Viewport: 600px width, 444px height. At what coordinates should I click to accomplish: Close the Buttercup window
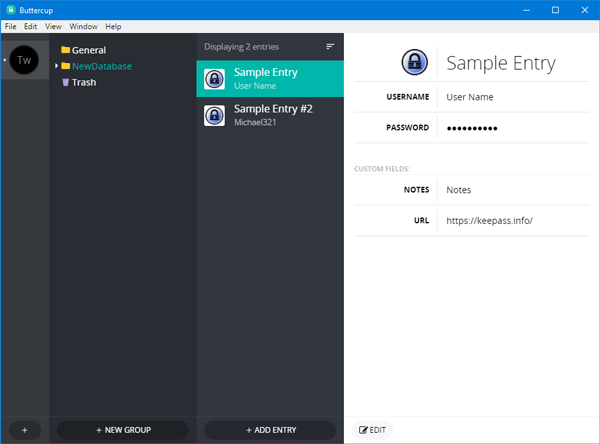(585, 10)
